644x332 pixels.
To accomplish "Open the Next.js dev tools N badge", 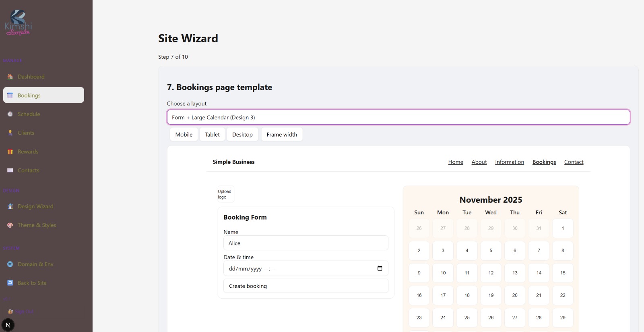I will coord(8,325).
